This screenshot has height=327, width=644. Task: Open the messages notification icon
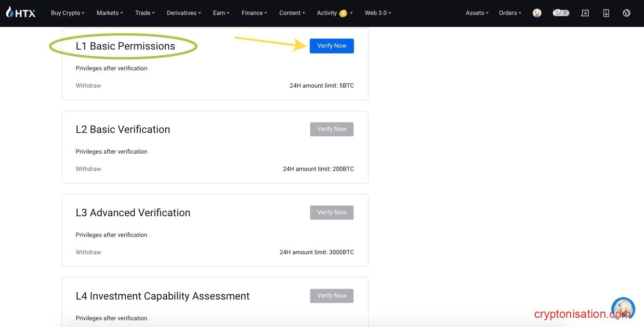(x=585, y=13)
